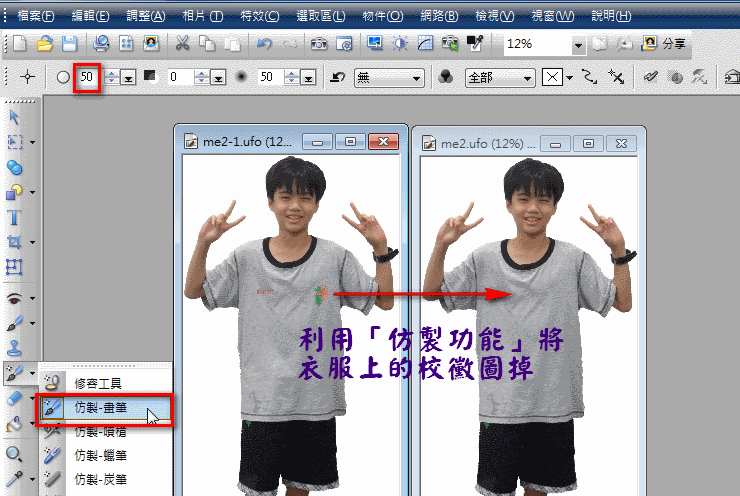
Task: Open the slider dropdown beside the brush size
Action: 128,77
